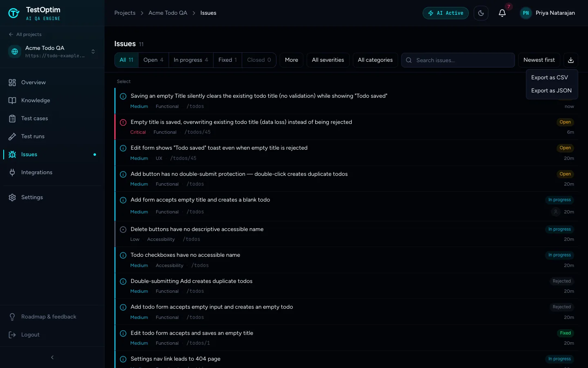Open Integrations page

52,173
